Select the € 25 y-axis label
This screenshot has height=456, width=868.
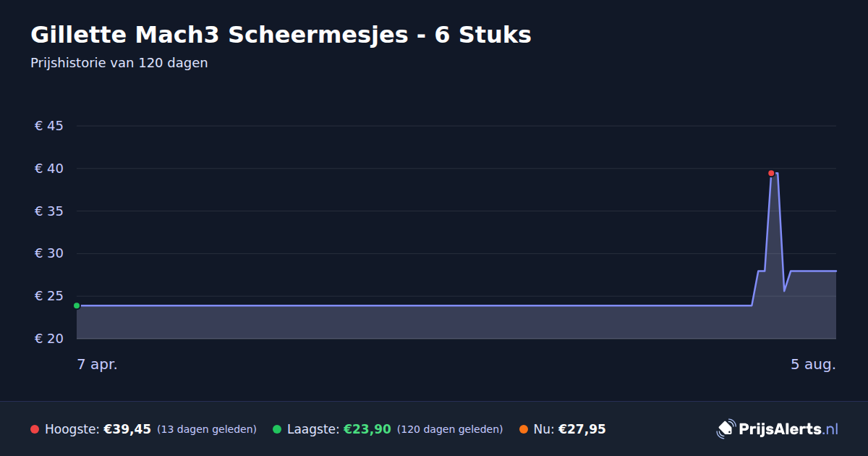49,296
